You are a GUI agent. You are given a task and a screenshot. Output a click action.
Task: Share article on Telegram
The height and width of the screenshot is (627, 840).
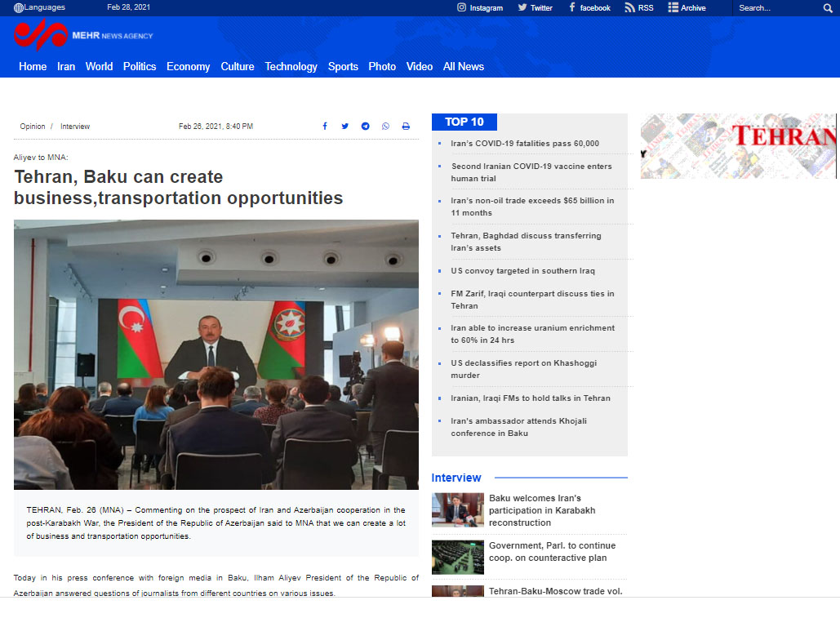[365, 127]
